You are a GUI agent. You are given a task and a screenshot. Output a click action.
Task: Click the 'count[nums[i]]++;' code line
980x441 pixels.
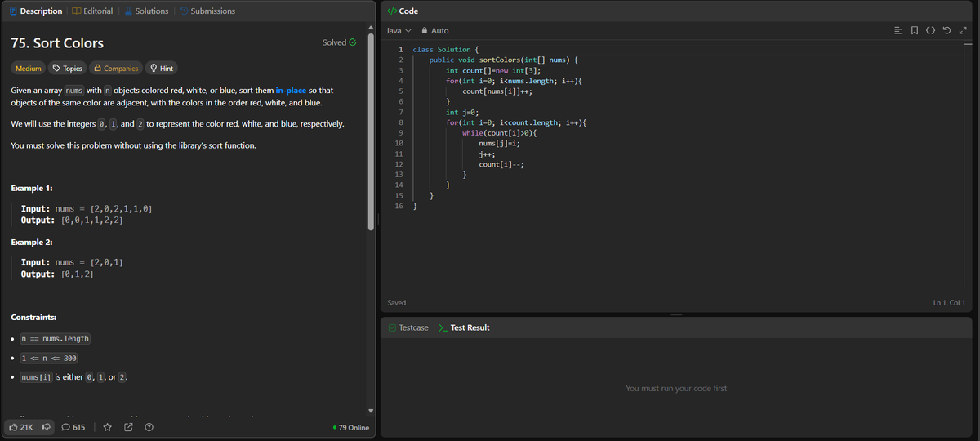pos(497,91)
